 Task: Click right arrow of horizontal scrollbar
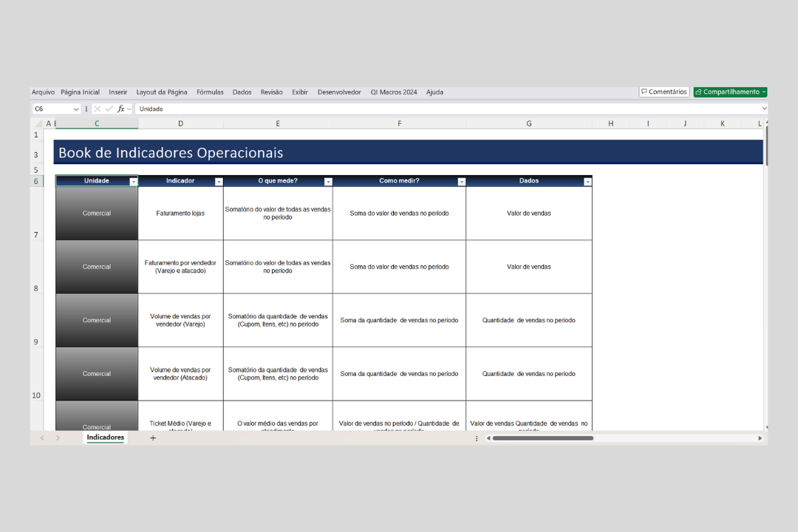tap(760, 438)
